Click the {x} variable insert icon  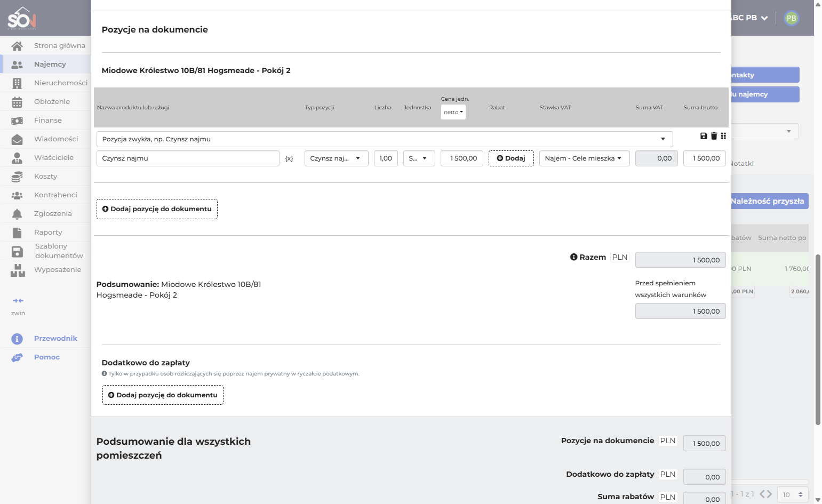(289, 158)
